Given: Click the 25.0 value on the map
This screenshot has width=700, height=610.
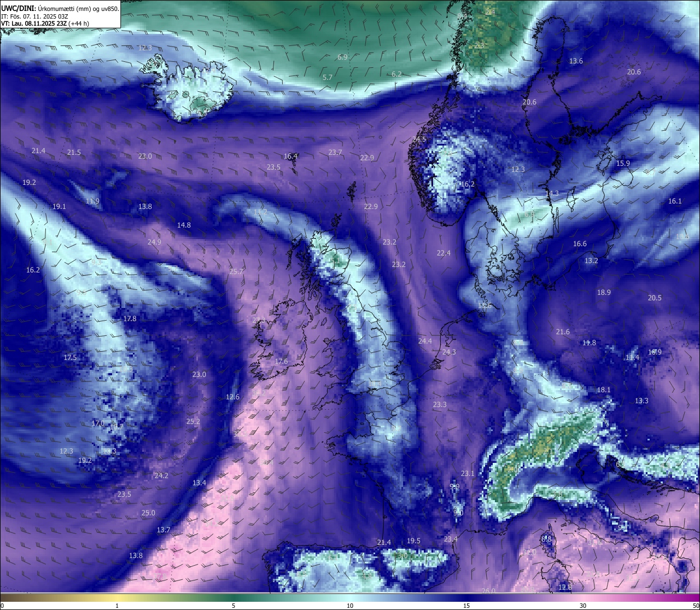Looking at the screenshot, I should (x=148, y=513).
